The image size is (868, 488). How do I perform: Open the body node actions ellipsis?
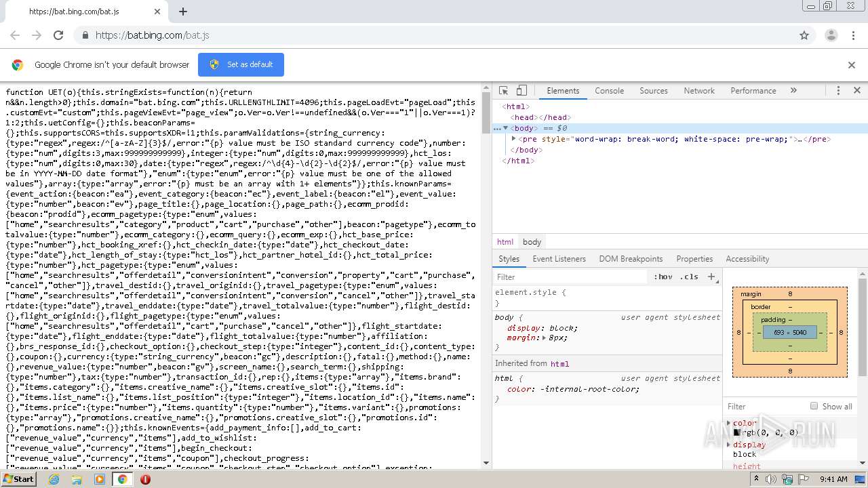point(497,128)
